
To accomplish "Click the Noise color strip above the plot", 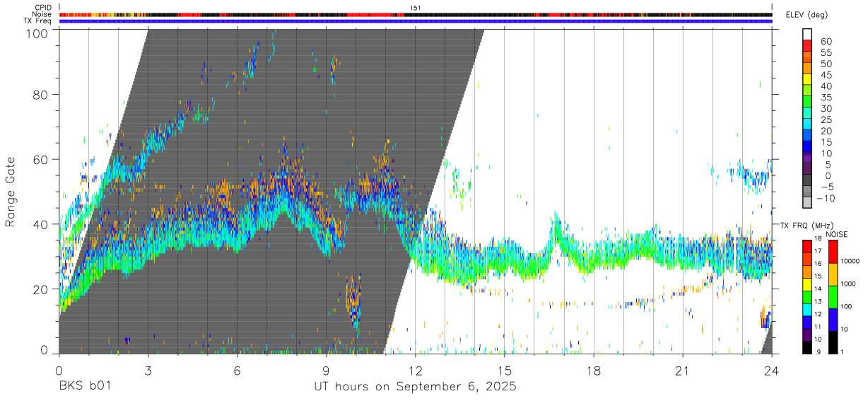I will click(x=416, y=14).
